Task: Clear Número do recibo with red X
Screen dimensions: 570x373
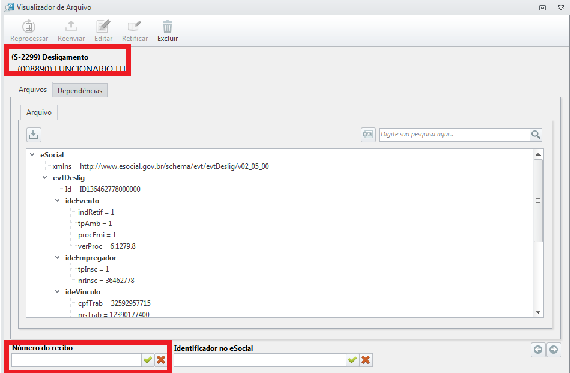Action: [x=161, y=360]
